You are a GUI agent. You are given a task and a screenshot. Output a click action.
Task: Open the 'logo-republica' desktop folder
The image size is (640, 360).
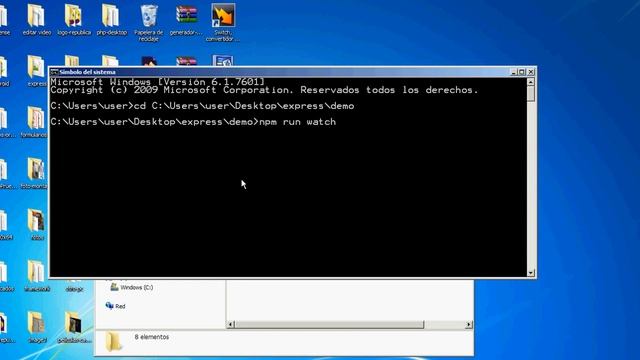[x=74, y=19]
